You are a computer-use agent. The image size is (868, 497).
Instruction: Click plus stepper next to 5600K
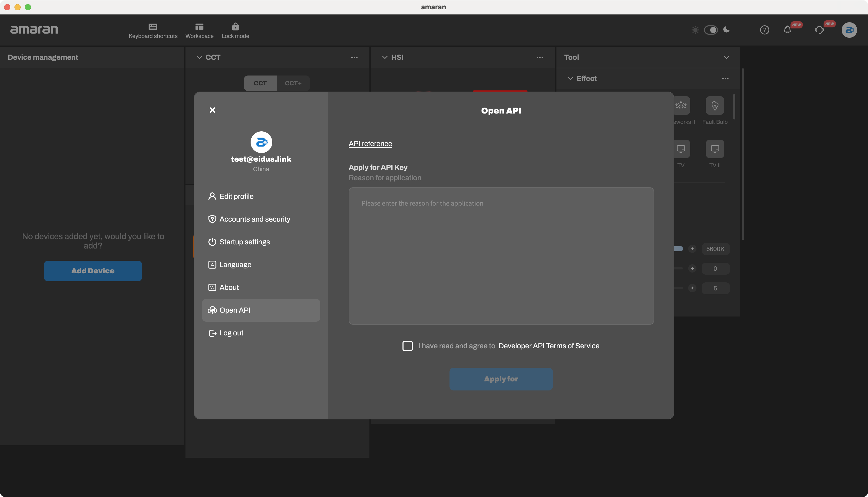point(692,249)
